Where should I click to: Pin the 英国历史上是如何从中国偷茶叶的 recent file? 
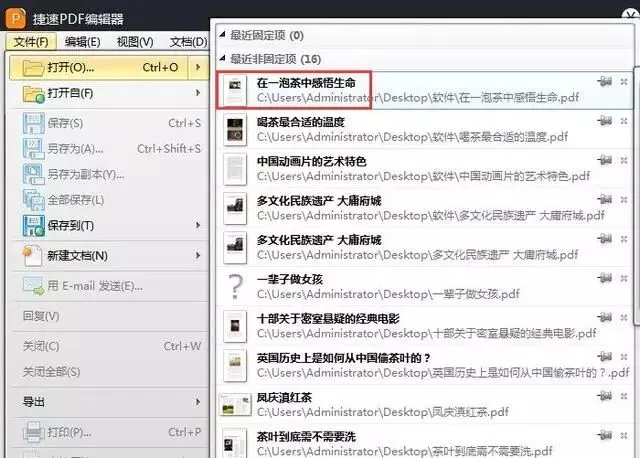point(605,357)
